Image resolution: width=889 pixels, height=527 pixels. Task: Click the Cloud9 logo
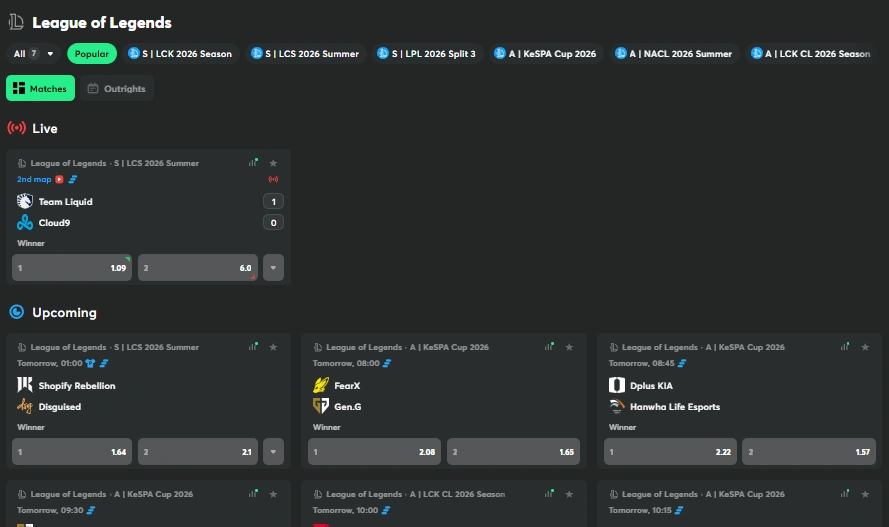coord(25,223)
